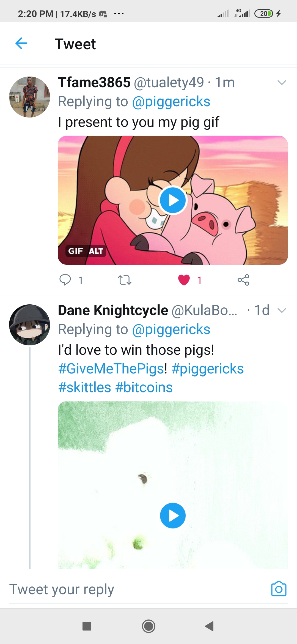Screen dimensions: 297x644
Task: Retweet Tfame3865's pig gif tweet
Action: pos(124,280)
